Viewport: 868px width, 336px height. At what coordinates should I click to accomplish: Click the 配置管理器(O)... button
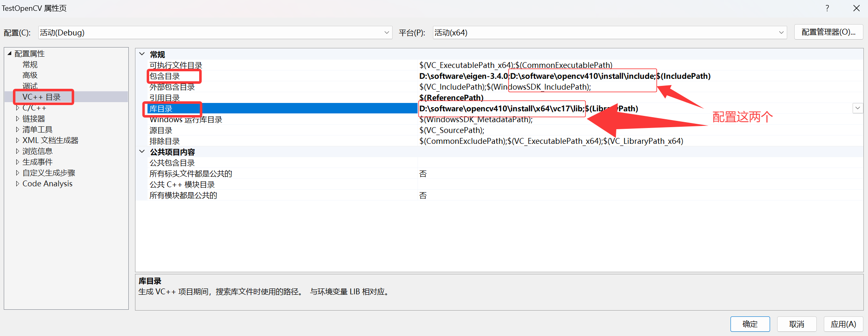(828, 32)
